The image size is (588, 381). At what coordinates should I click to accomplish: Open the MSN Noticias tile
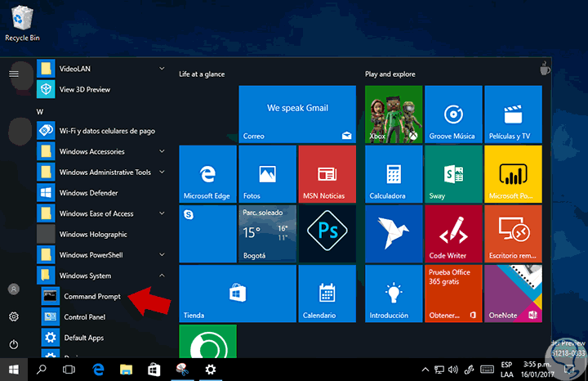327,174
